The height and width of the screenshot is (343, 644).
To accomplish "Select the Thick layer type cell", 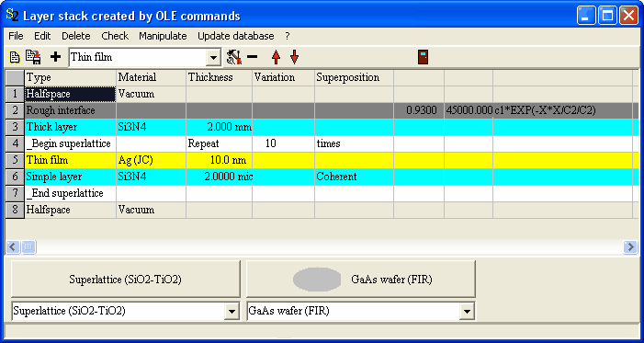I will click(71, 127).
